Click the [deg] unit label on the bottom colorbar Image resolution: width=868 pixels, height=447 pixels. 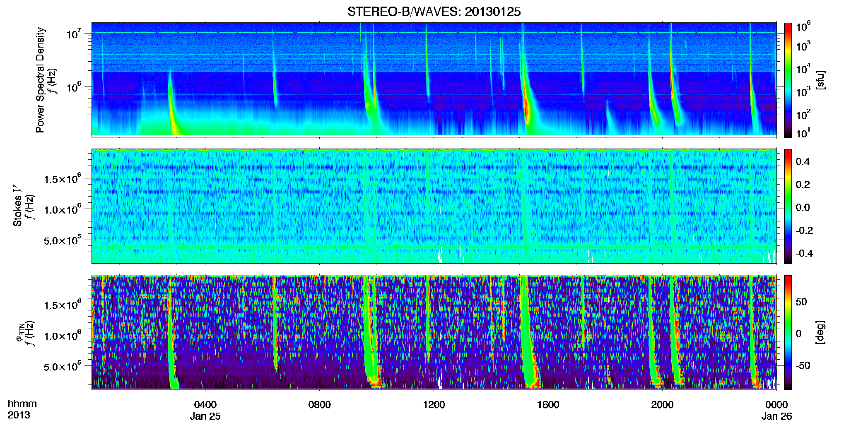820,332
